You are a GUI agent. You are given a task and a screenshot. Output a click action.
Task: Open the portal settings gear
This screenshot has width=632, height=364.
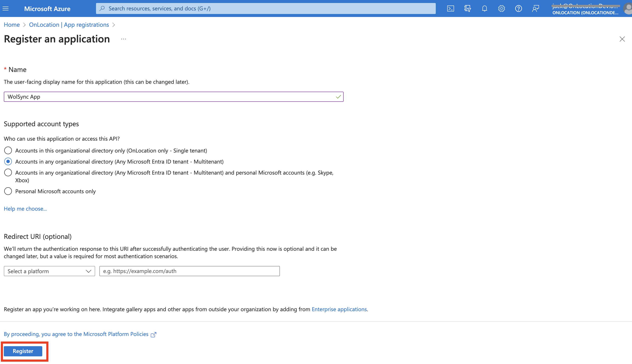[x=502, y=8]
